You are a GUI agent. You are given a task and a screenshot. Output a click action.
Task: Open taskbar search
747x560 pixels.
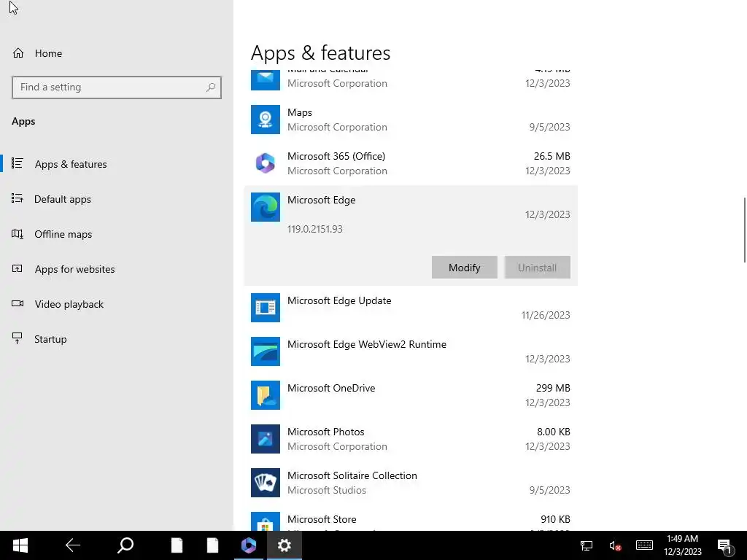(x=125, y=545)
